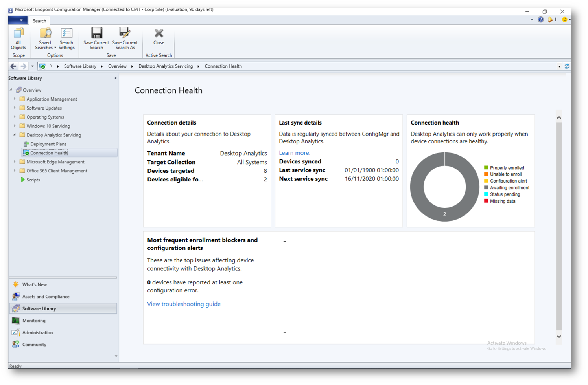
Task: Expand the Microsoft Edge Management folder
Action: (x=15, y=162)
